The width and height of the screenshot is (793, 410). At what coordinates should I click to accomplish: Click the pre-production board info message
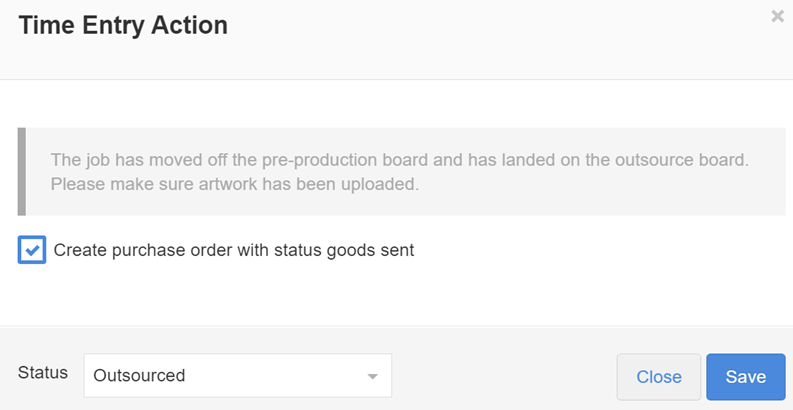400,160
